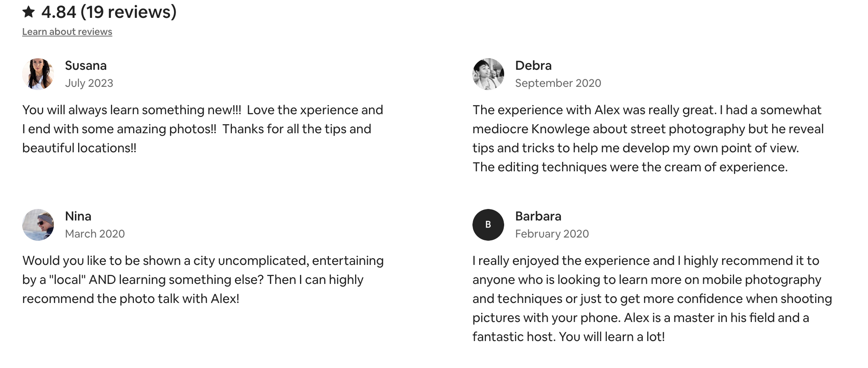Click the star icon beside the rating
868x368 pixels.
point(29,12)
